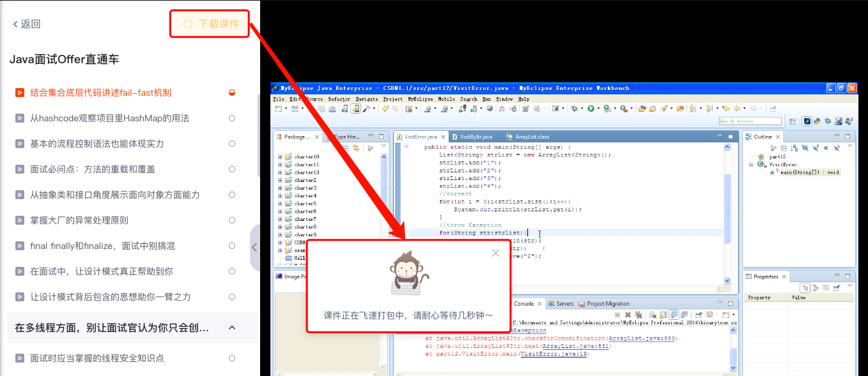Open the VisitError.java:19 stack trace link
The height and width of the screenshot is (376, 868).
(x=554, y=354)
